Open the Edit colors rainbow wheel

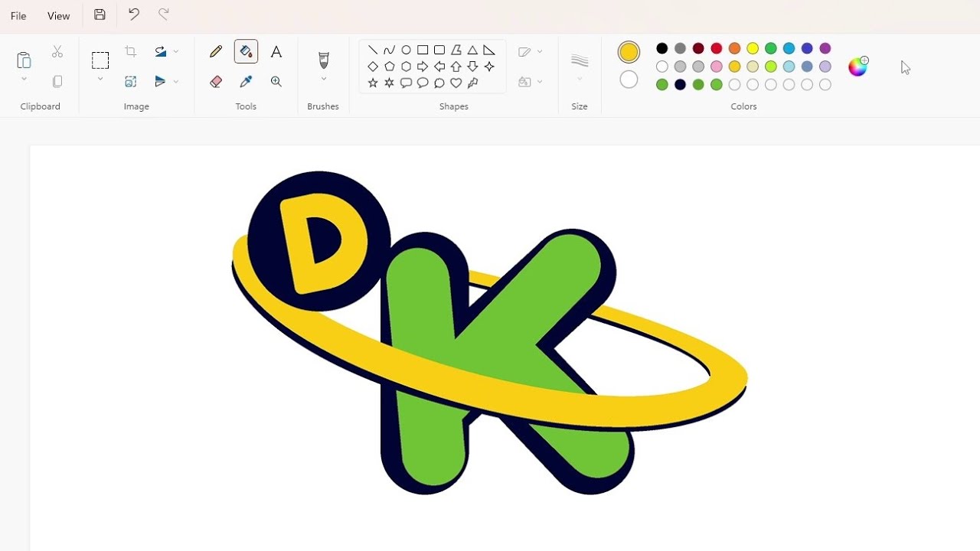point(858,67)
